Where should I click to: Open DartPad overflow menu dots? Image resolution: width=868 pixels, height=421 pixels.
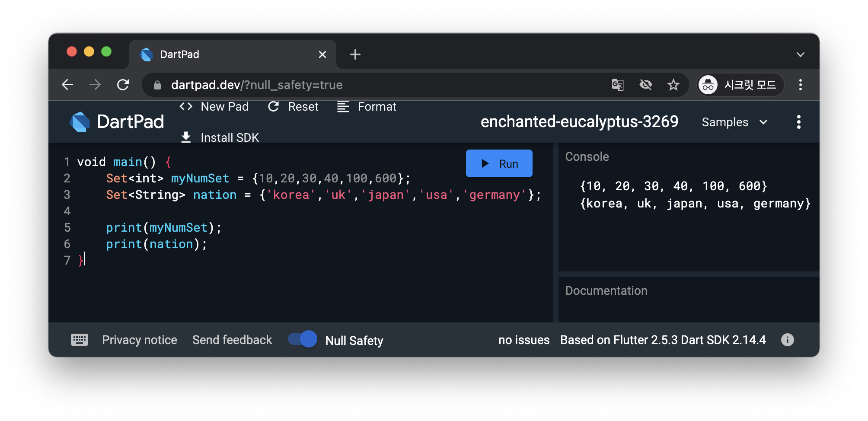click(x=799, y=122)
